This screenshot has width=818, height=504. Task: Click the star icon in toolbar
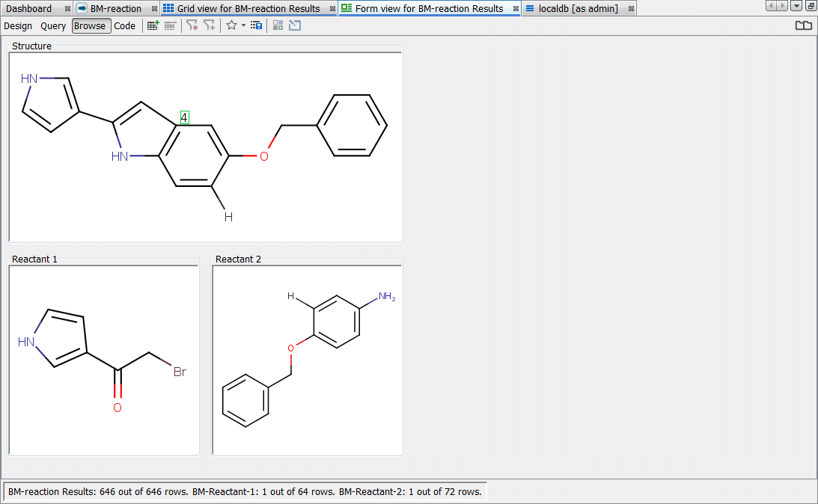tap(232, 25)
